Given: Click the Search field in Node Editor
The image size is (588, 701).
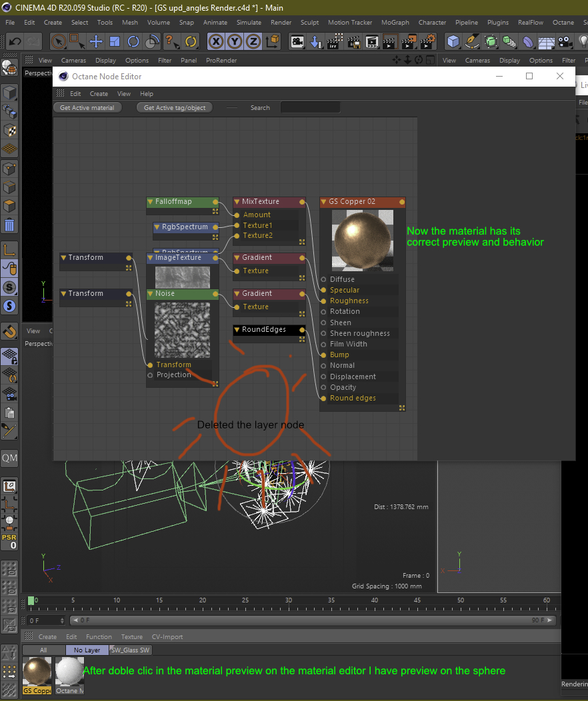Looking at the screenshot, I should click(x=310, y=108).
